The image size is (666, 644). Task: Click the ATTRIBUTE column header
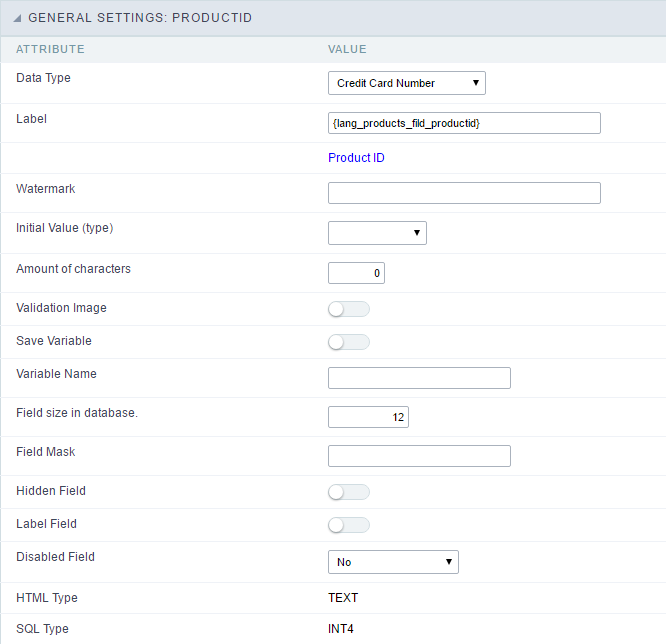[50, 49]
